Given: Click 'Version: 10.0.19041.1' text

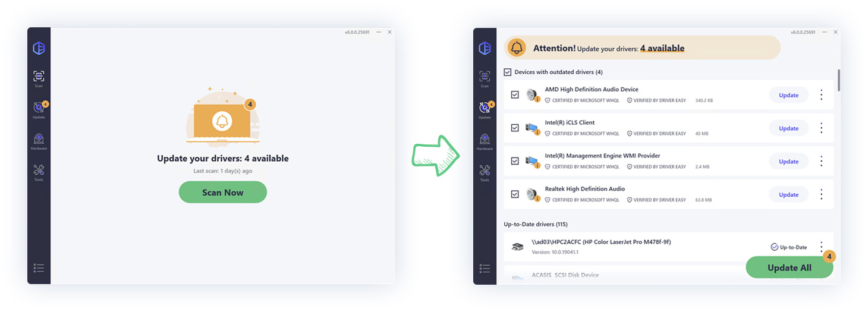Looking at the screenshot, I should pyautogui.click(x=555, y=252).
